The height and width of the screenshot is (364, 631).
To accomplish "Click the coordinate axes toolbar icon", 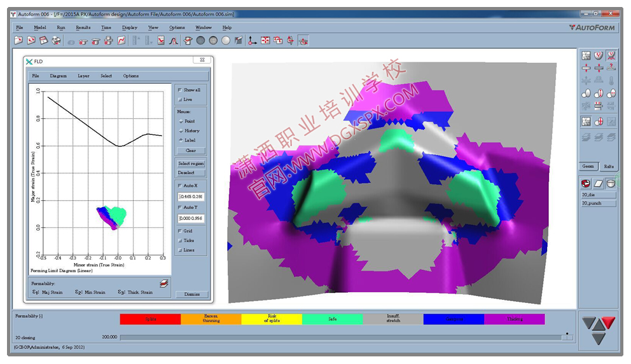I will [253, 41].
